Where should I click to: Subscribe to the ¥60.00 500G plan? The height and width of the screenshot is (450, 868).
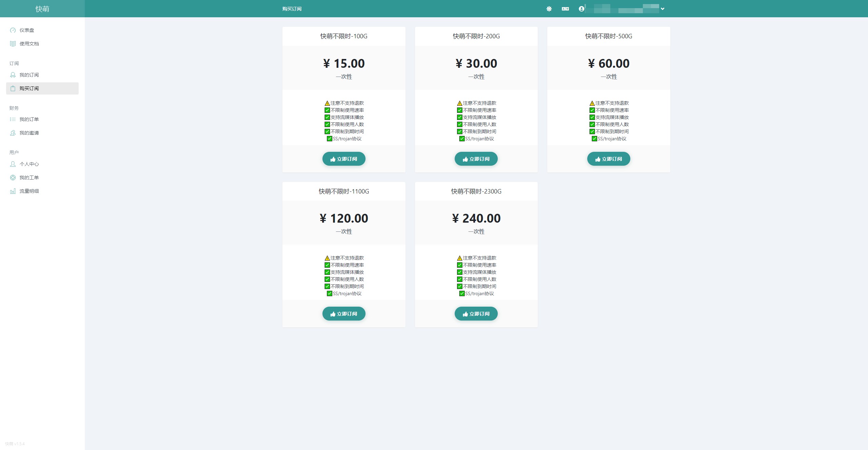coord(609,159)
